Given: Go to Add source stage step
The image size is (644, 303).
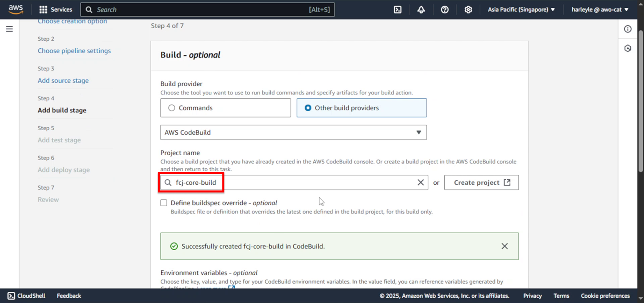Looking at the screenshot, I should tap(63, 81).
